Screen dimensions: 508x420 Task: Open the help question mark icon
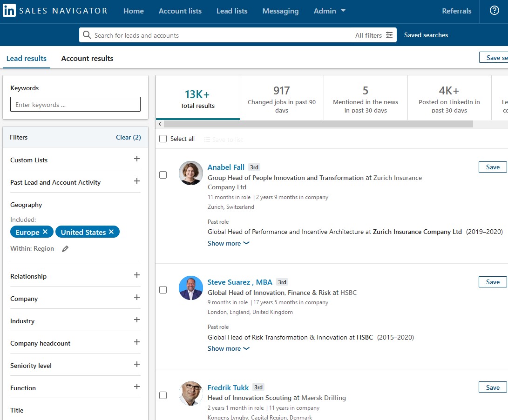click(494, 10)
